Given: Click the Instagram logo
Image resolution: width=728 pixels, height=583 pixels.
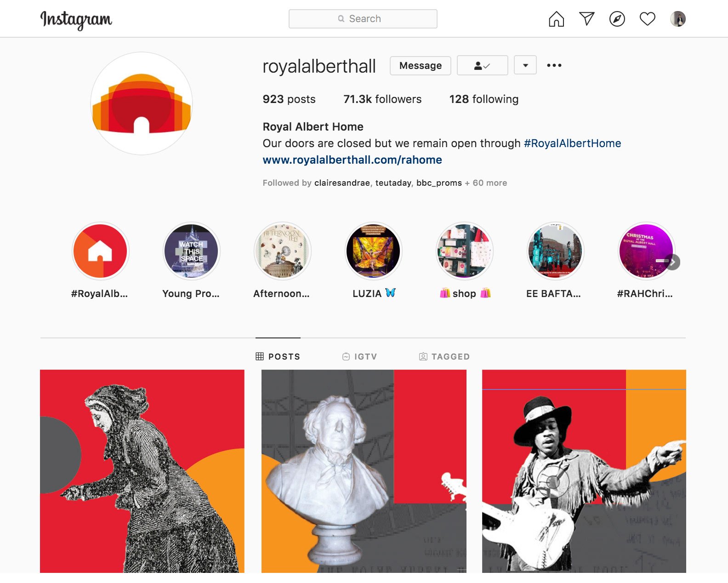Looking at the screenshot, I should pos(76,20).
